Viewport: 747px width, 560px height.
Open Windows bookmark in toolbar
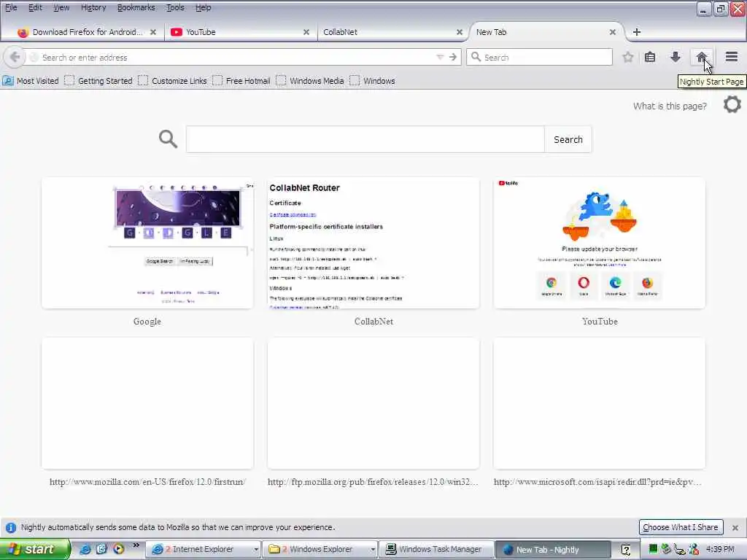click(x=373, y=81)
